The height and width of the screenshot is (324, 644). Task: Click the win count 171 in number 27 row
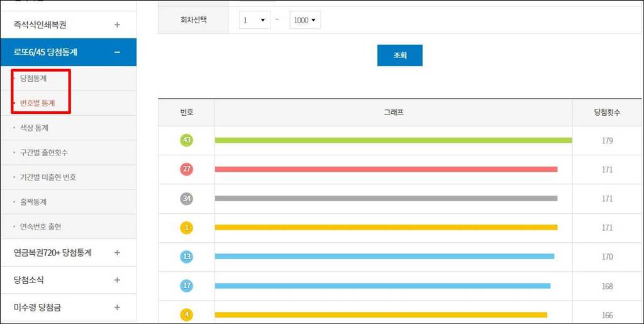[608, 170]
